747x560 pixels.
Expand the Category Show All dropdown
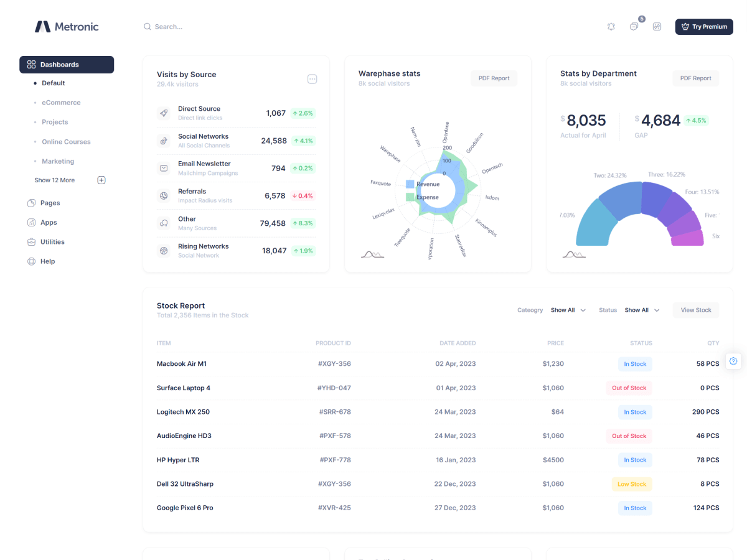pos(568,310)
